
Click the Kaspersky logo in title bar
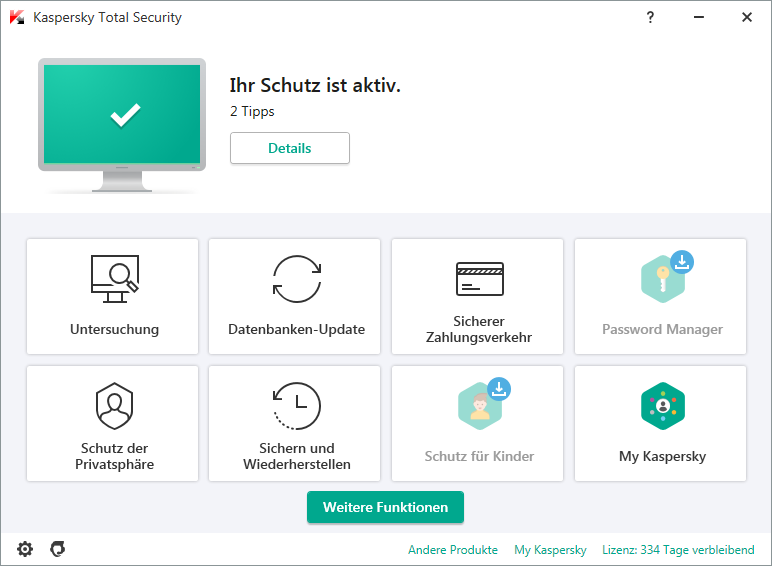[17, 17]
